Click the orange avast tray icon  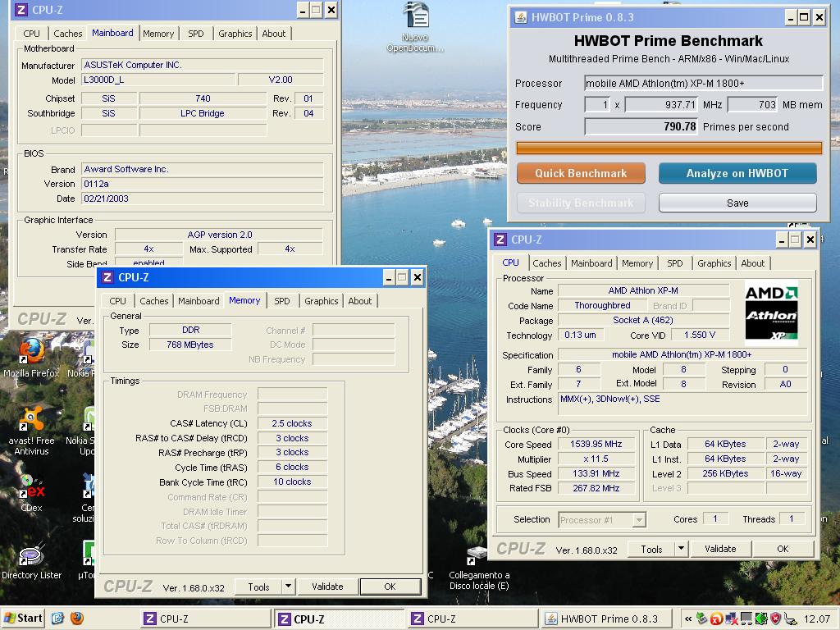coord(716,619)
